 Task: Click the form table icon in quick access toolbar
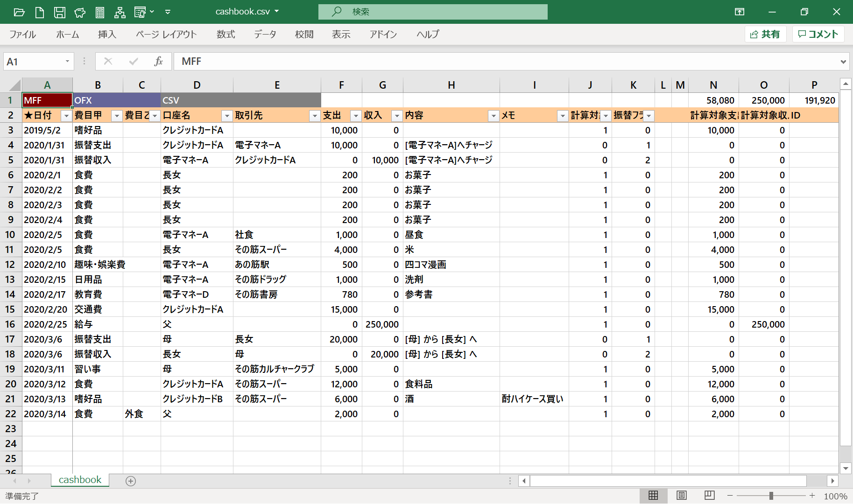[x=140, y=12]
